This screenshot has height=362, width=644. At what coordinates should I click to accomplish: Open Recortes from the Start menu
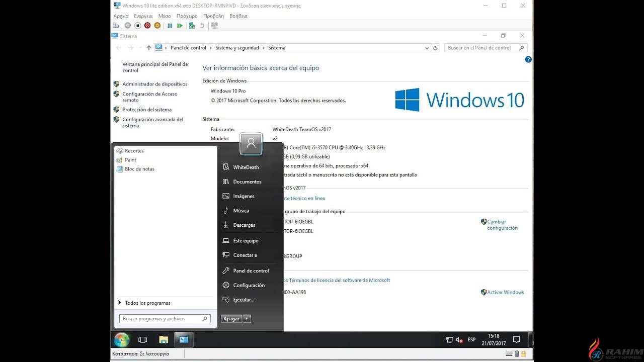(x=134, y=151)
